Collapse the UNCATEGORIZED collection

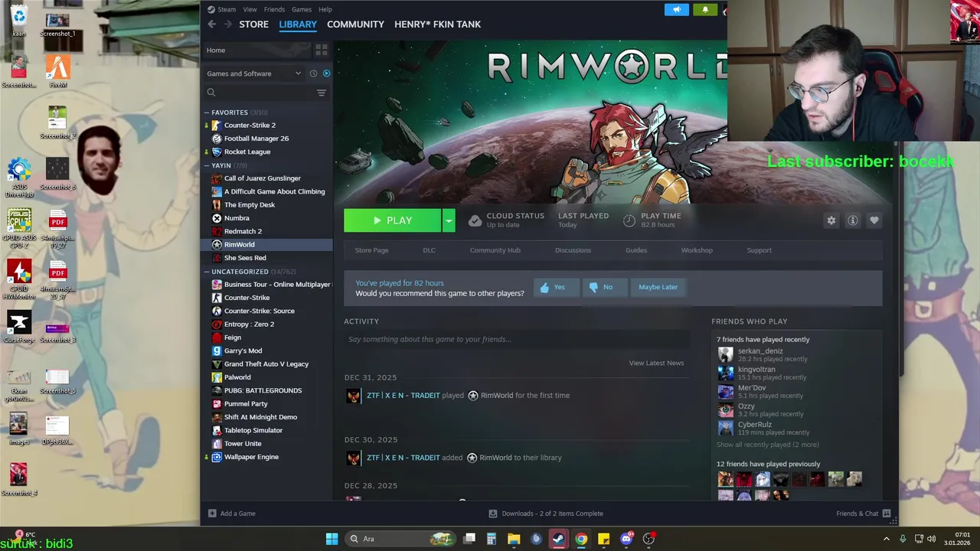(x=207, y=272)
